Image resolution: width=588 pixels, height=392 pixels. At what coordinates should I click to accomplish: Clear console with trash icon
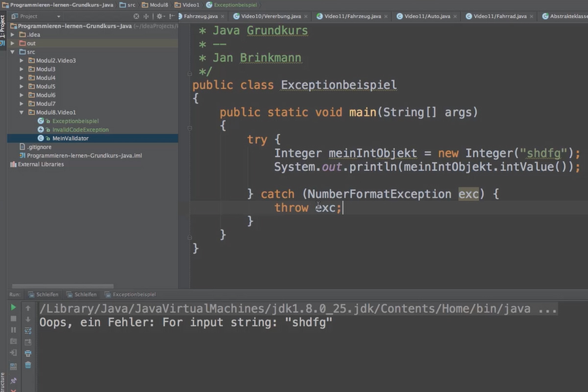[28, 365]
